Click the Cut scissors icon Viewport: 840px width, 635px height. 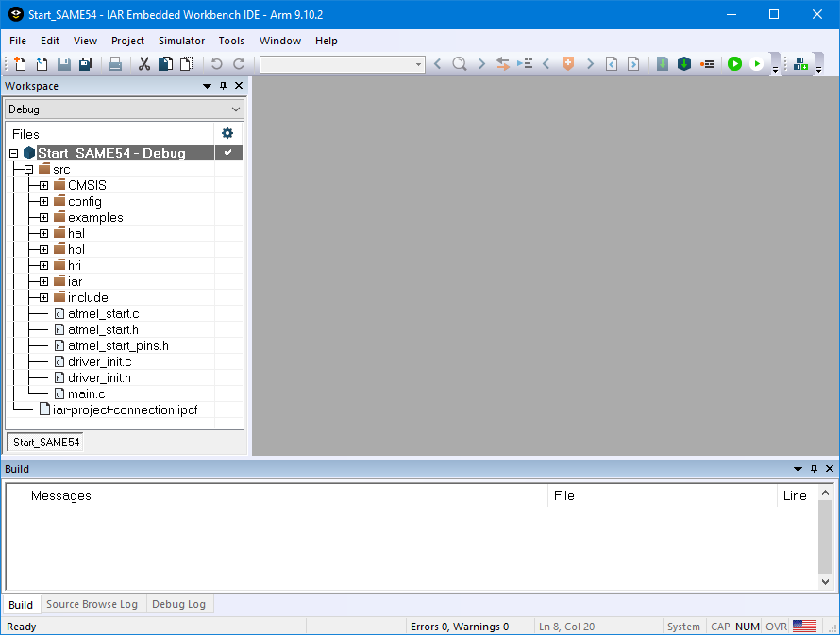[144, 64]
